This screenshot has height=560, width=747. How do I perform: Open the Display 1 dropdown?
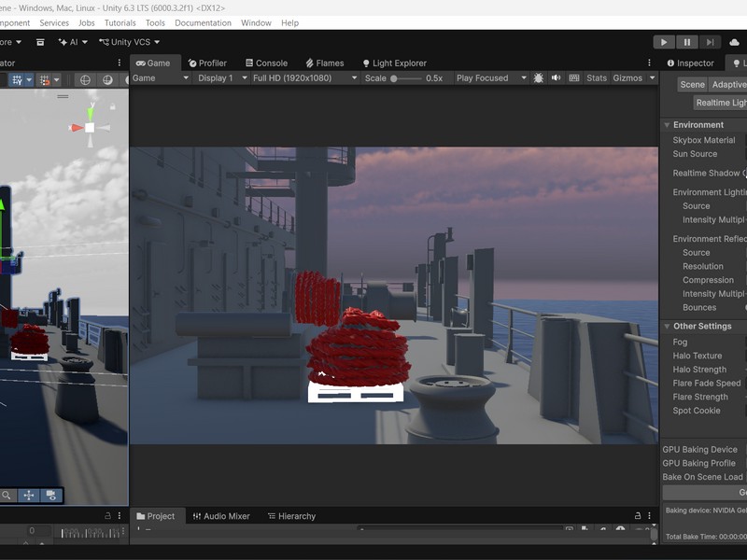(x=220, y=78)
